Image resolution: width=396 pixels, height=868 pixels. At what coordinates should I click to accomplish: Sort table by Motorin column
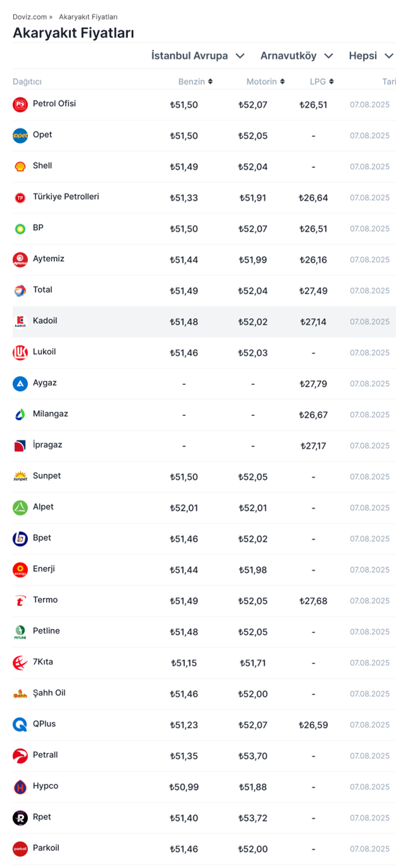(265, 82)
